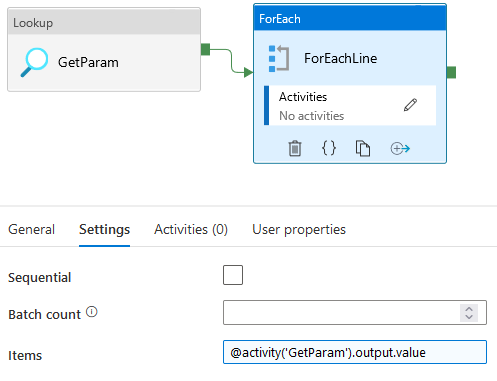The image size is (497, 381).
Task: Select the Settings tab
Action: point(104,229)
